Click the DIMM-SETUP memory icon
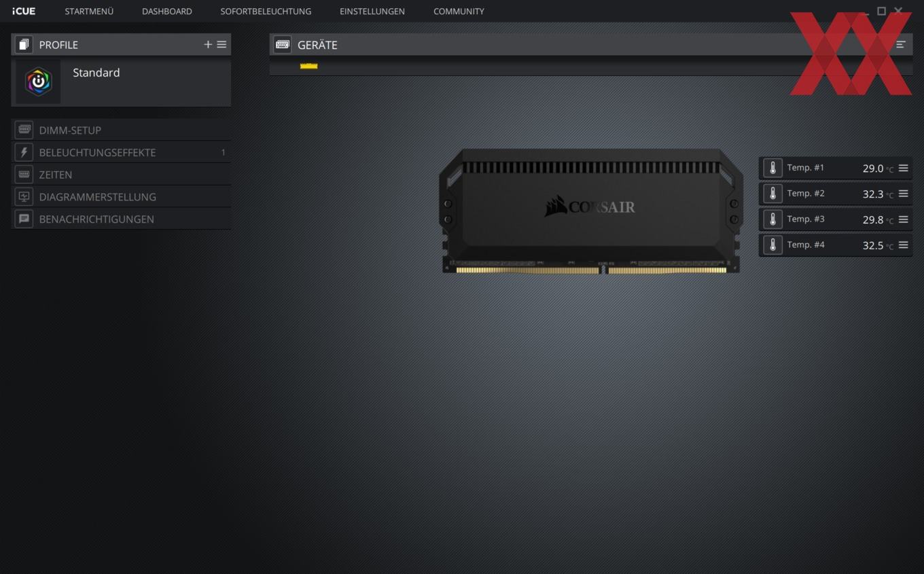 click(x=24, y=130)
